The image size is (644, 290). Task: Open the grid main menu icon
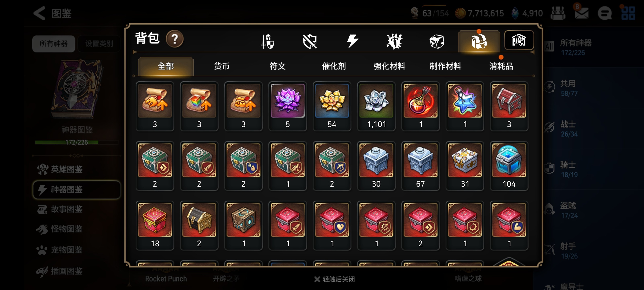click(628, 13)
